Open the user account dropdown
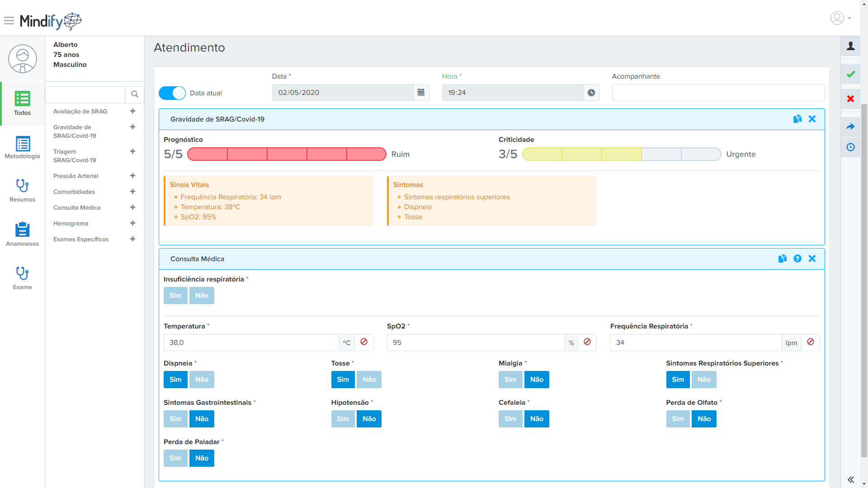Viewport: 868px width, 488px height. coord(840,18)
